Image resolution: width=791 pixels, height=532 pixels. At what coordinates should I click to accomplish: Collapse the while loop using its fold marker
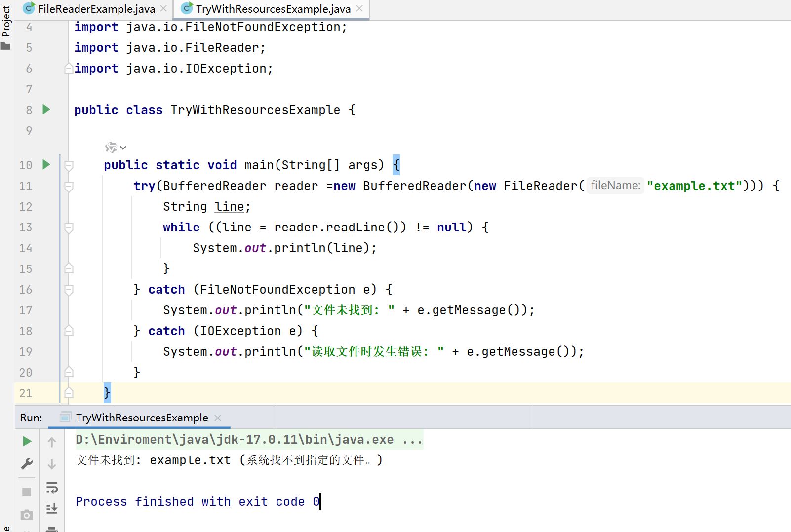point(69,228)
